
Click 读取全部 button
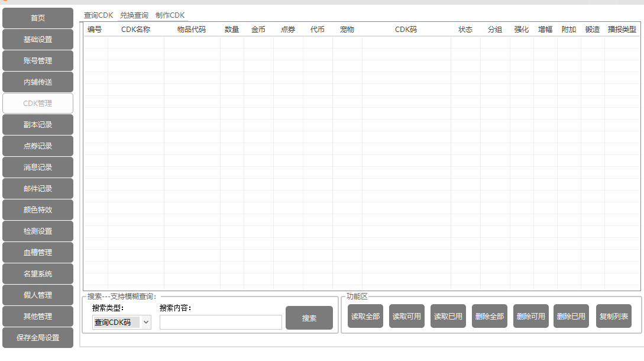coord(365,317)
